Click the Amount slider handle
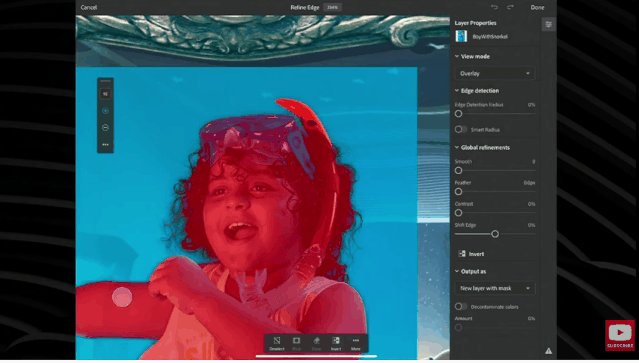 click(x=458, y=328)
